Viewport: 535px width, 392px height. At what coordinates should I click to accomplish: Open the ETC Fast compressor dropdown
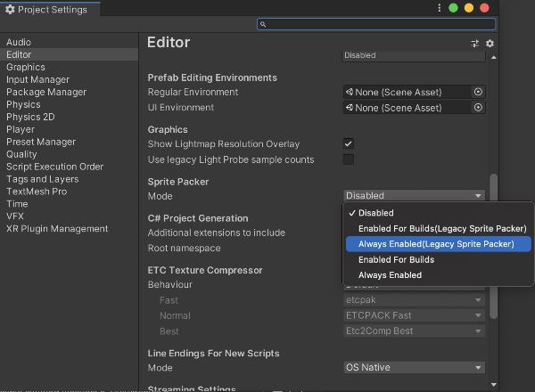415,300
